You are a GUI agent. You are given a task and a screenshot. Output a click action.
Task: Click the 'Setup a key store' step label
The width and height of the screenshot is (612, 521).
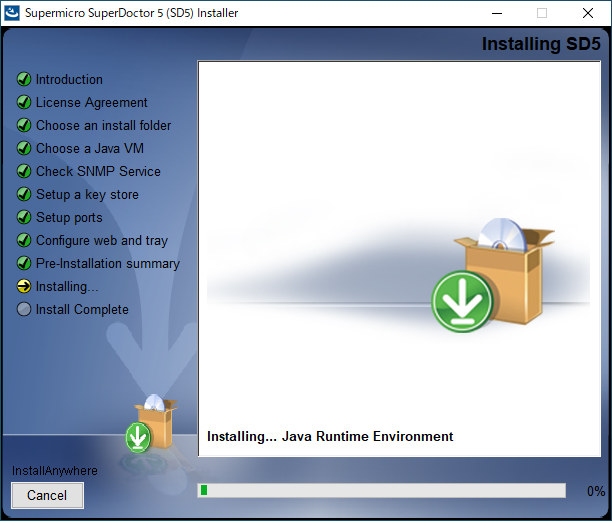pyautogui.click(x=87, y=195)
